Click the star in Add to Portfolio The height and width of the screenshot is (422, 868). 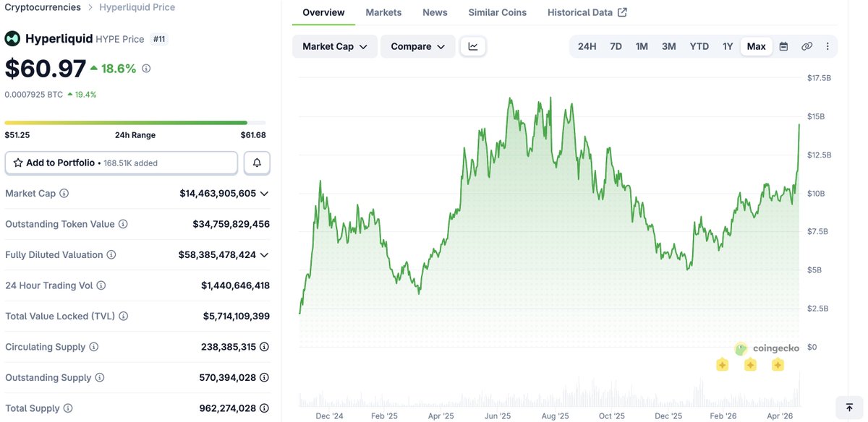tap(18, 163)
